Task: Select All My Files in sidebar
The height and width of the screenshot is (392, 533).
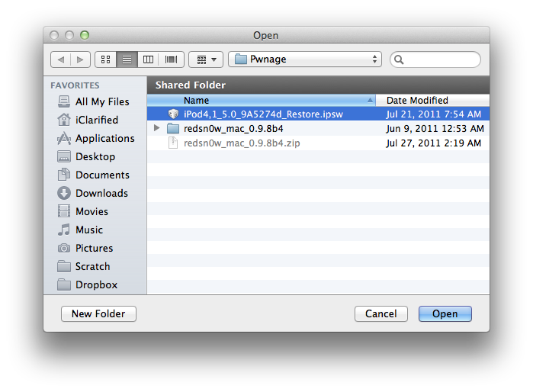Action: [x=101, y=101]
